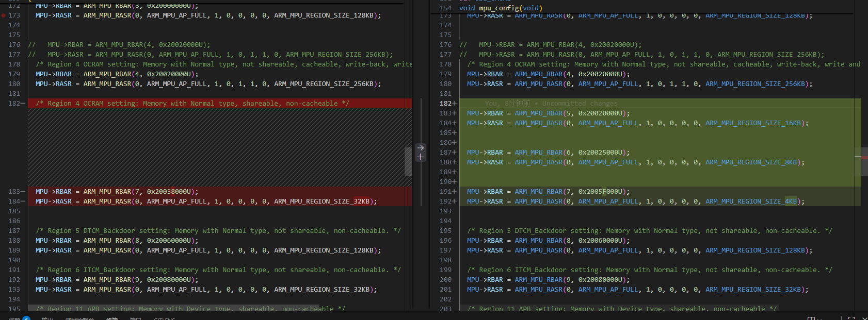Click address 0x20058000U in left pane
868x320 pixels.
[x=169, y=192]
